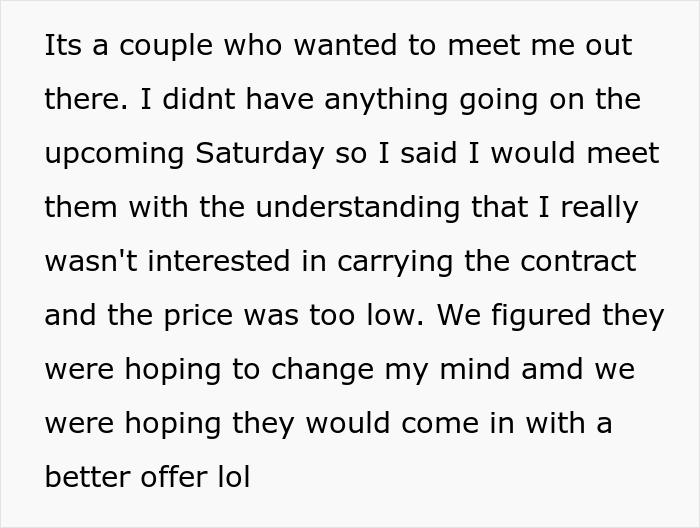The image size is (700, 528).
Task: Click the word "didnt"
Action: pyautogui.click(x=199, y=99)
